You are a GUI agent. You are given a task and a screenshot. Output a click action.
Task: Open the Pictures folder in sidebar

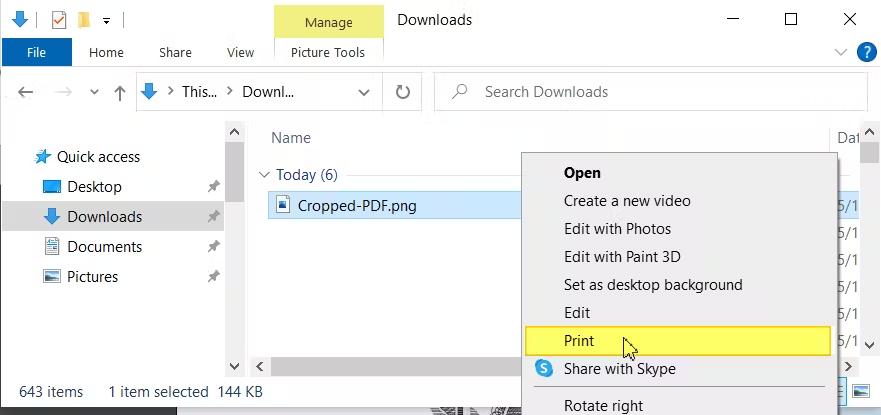pos(92,277)
